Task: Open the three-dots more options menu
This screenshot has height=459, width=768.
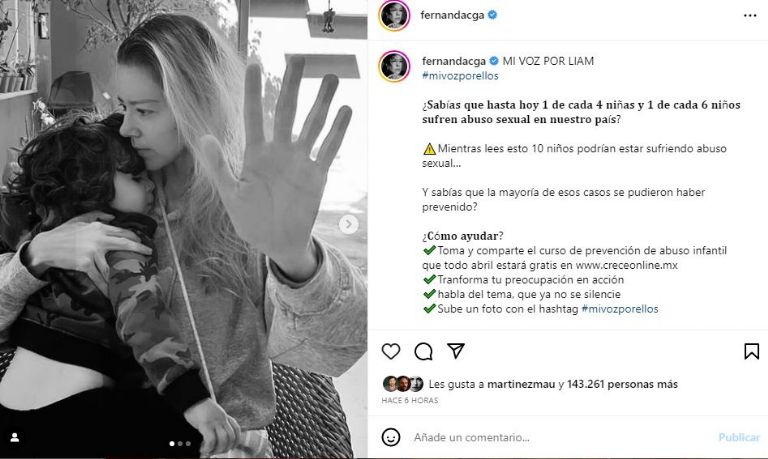Action: [x=750, y=16]
